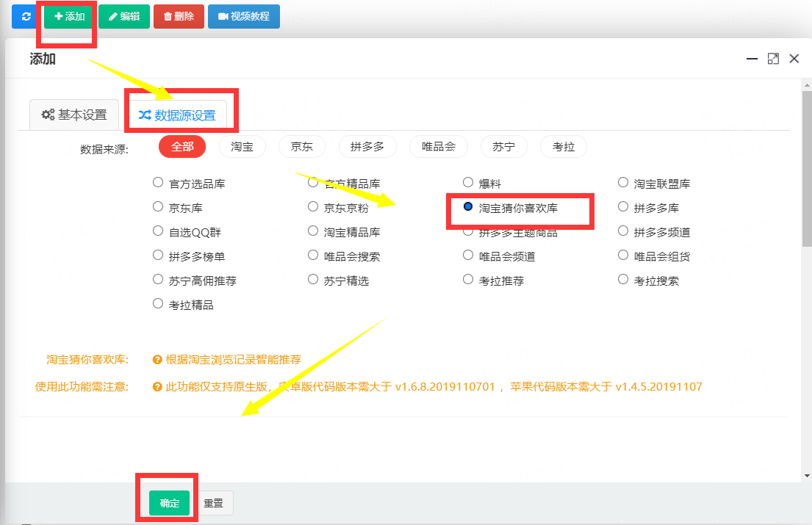Screen dimensions: 812x525
Task: Confirm with the green 确定 button
Action: coord(169,503)
